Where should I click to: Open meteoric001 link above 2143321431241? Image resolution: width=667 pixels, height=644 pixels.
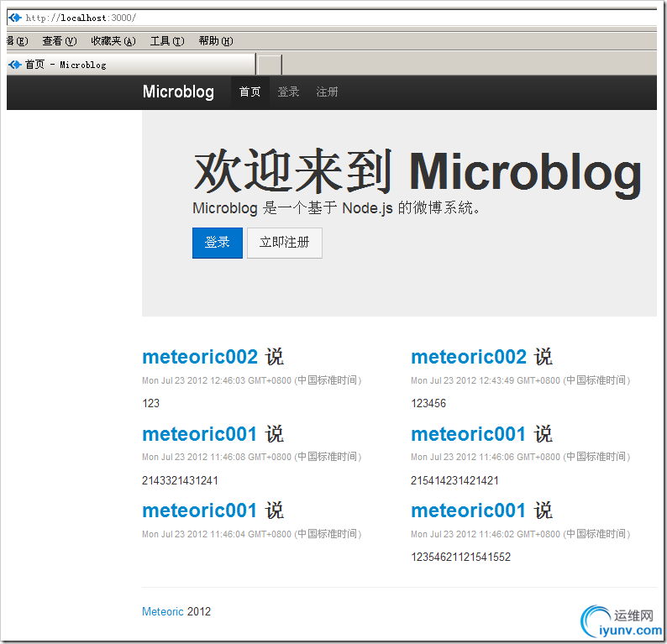coord(199,434)
